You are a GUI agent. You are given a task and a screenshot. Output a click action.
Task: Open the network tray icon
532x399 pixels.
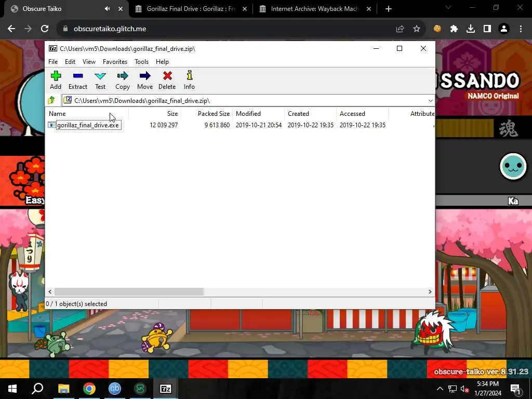click(x=453, y=389)
